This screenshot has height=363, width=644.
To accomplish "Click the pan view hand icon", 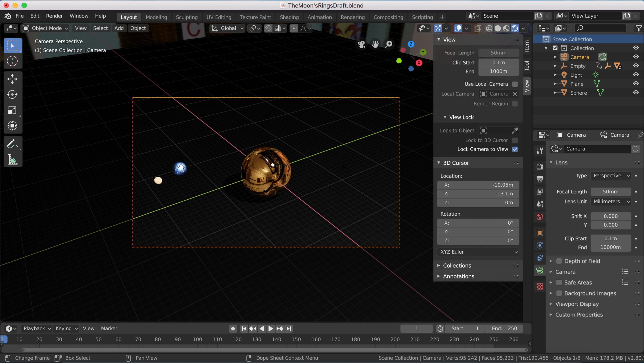I will click(x=375, y=44).
